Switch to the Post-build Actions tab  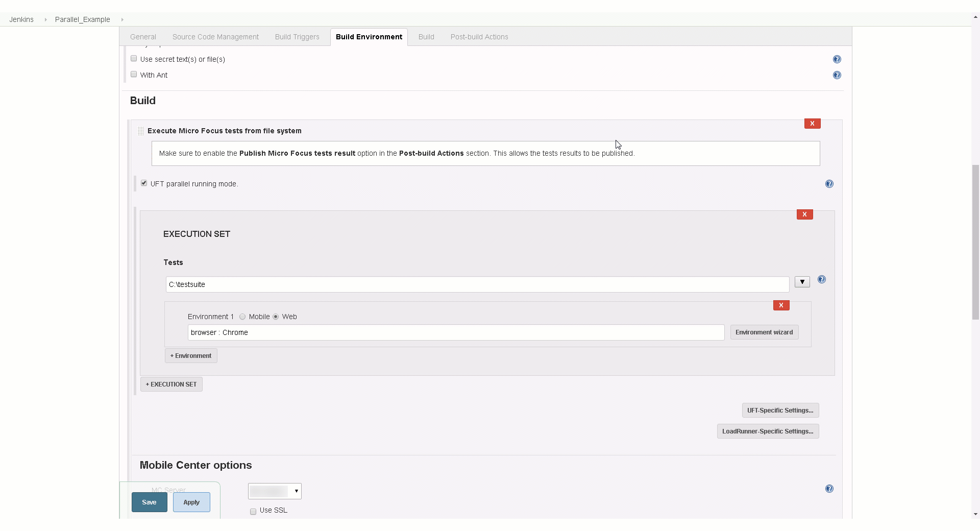click(x=479, y=37)
